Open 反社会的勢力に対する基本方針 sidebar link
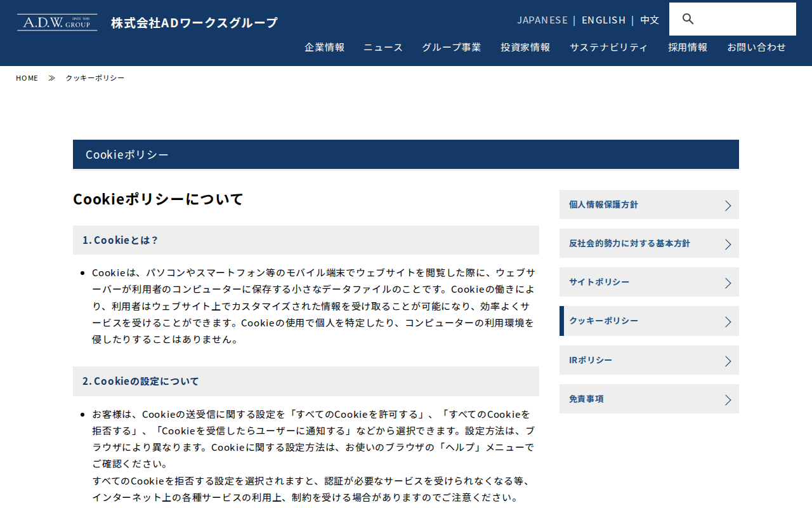The width and height of the screenshot is (812, 508). click(649, 243)
